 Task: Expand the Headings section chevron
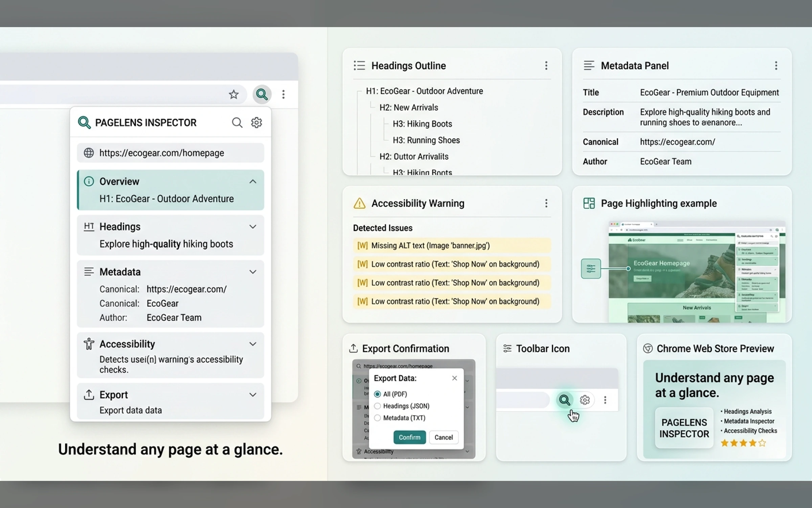click(253, 227)
